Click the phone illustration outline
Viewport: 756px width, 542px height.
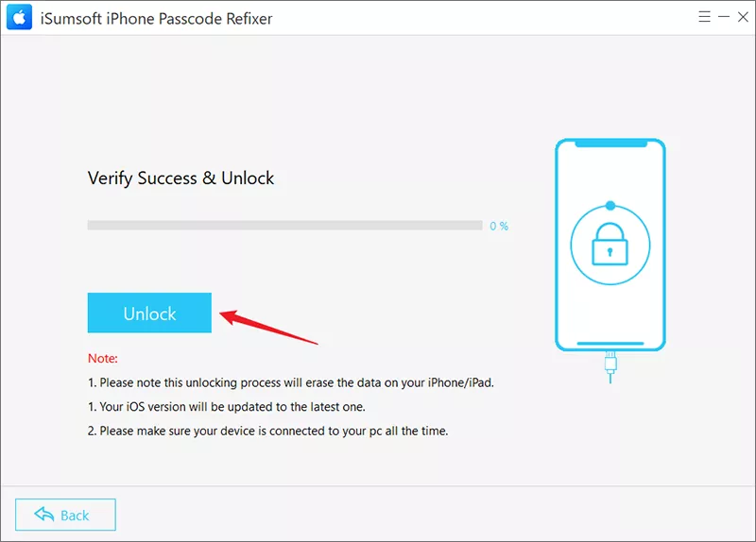pos(610,245)
